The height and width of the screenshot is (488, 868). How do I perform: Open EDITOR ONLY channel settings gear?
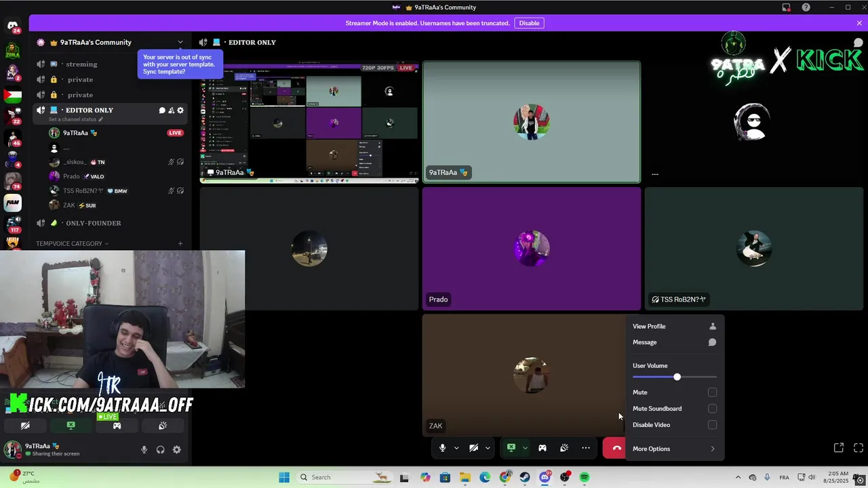[180, 110]
